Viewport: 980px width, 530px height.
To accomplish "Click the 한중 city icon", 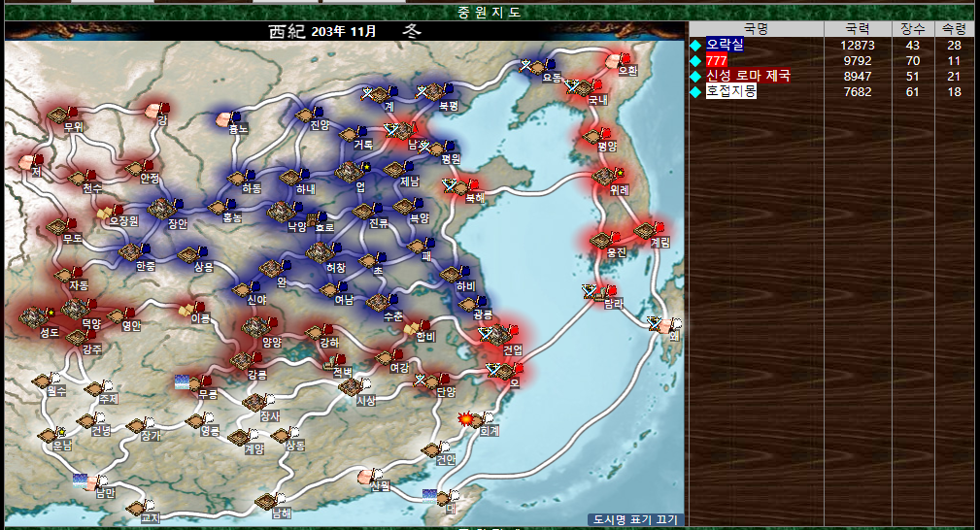I will coord(129,251).
